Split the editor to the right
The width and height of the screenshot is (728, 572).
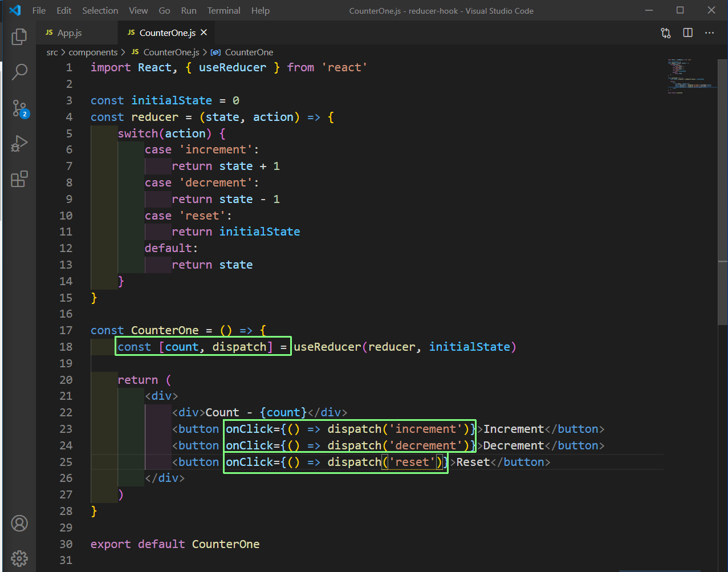(x=688, y=33)
